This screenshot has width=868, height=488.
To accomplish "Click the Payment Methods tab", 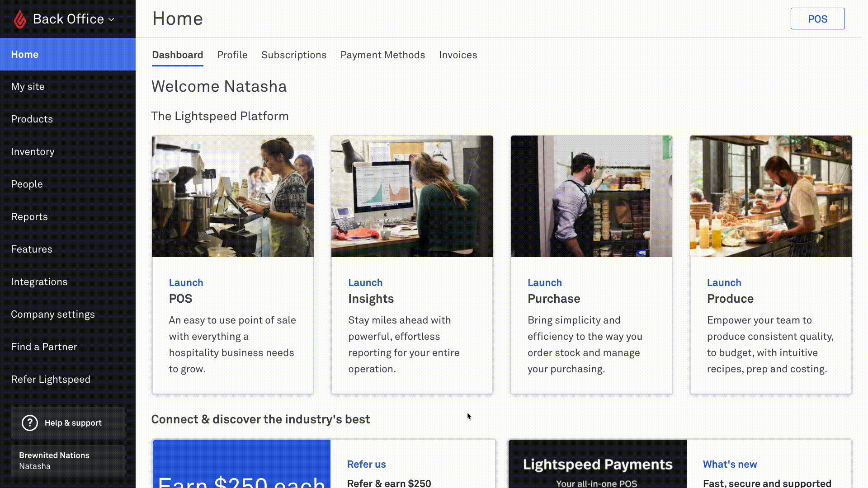I will coord(383,55).
